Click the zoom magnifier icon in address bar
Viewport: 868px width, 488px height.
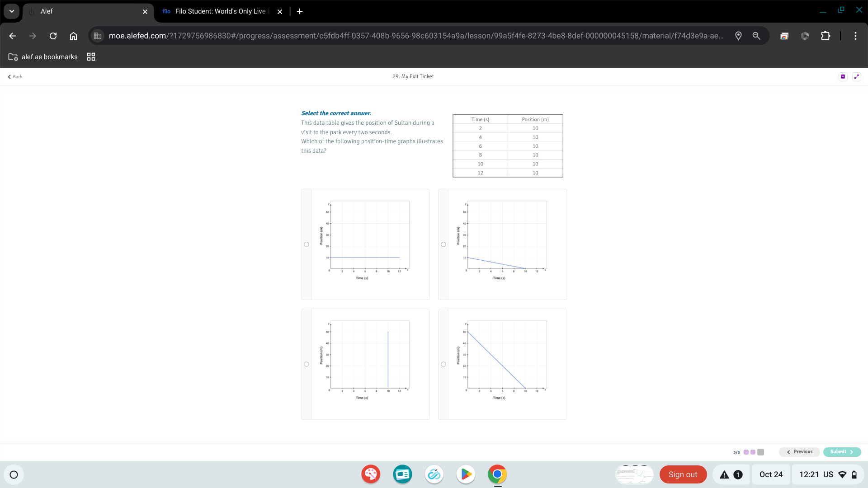756,36
